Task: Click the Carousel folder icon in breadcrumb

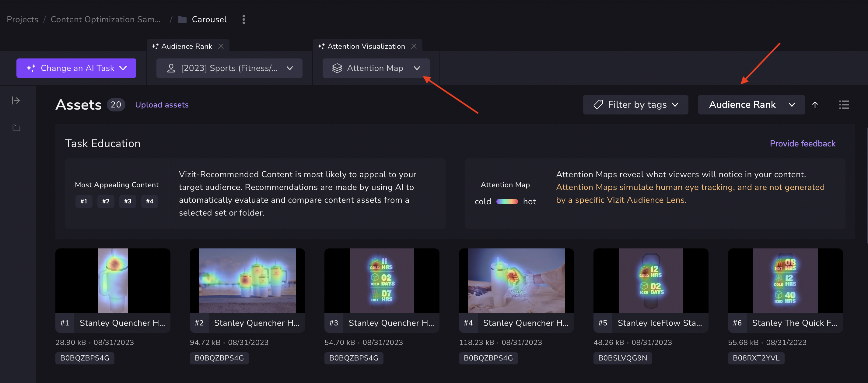Action: point(182,19)
